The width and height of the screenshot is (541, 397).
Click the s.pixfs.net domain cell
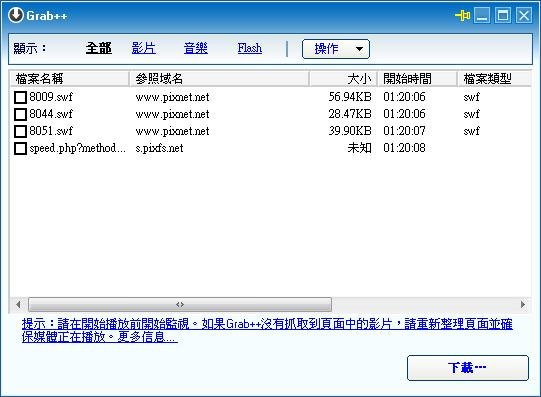tap(159, 148)
